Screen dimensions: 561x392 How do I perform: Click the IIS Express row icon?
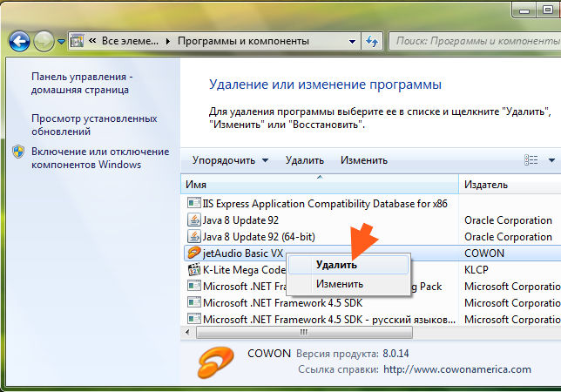click(194, 203)
